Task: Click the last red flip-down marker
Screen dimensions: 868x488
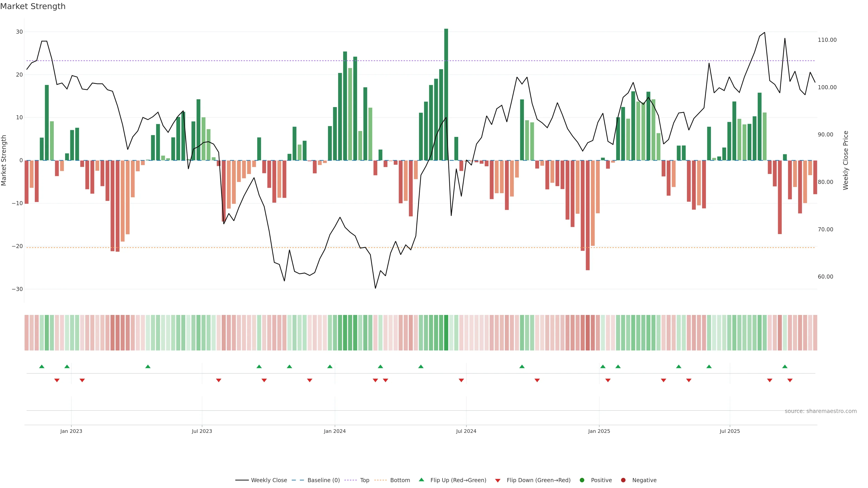Action: pyautogui.click(x=790, y=380)
